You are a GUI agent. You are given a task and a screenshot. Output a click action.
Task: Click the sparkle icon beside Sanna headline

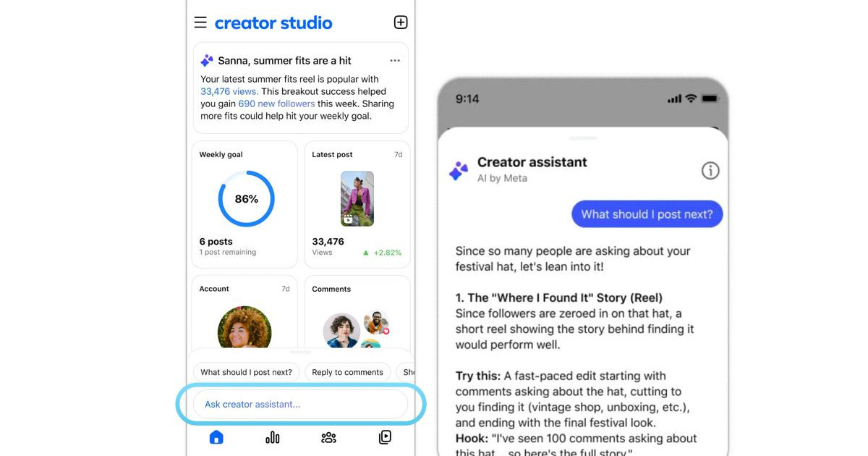coord(207,61)
